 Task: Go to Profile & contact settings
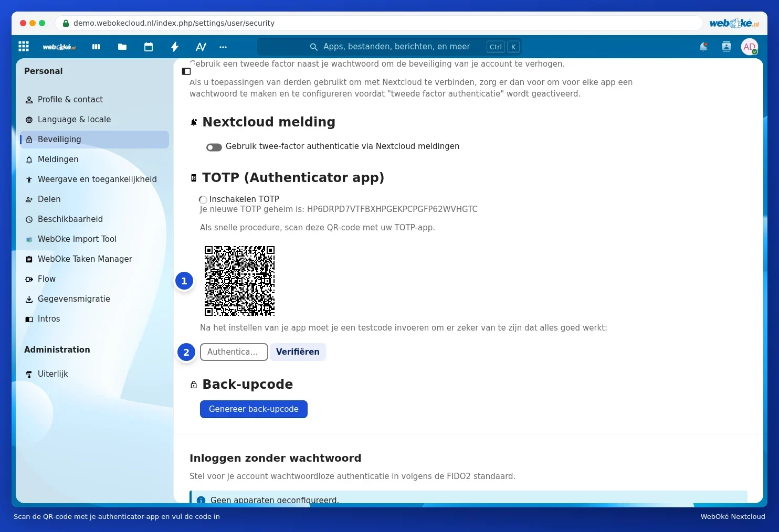(x=94, y=100)
